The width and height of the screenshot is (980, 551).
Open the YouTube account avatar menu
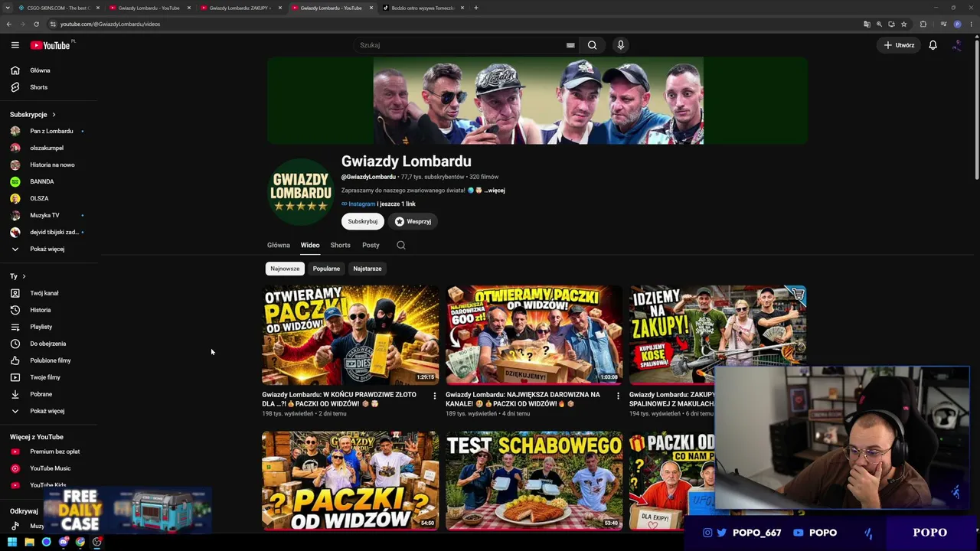tap(957, 45)
